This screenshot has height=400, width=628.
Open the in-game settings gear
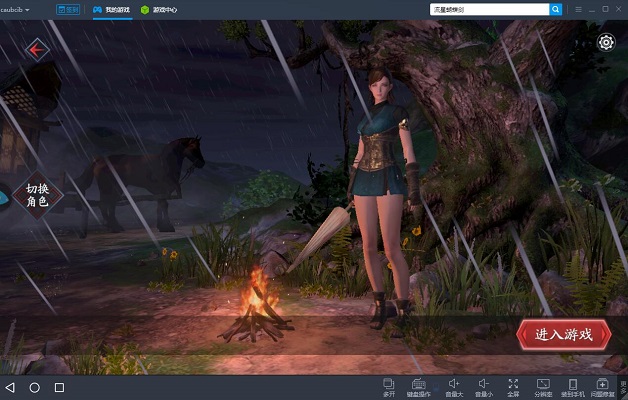pyautogui.click(x=606, y=42)
